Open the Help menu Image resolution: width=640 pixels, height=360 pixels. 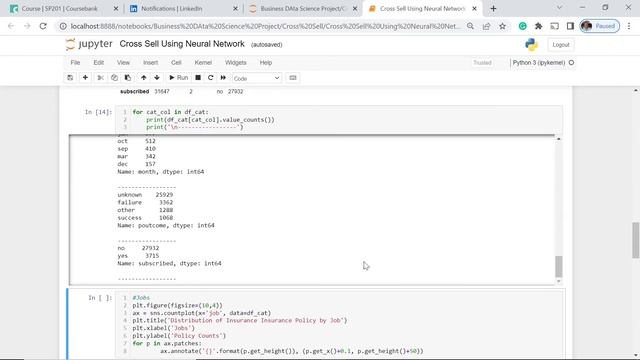[x=266, y=62]
